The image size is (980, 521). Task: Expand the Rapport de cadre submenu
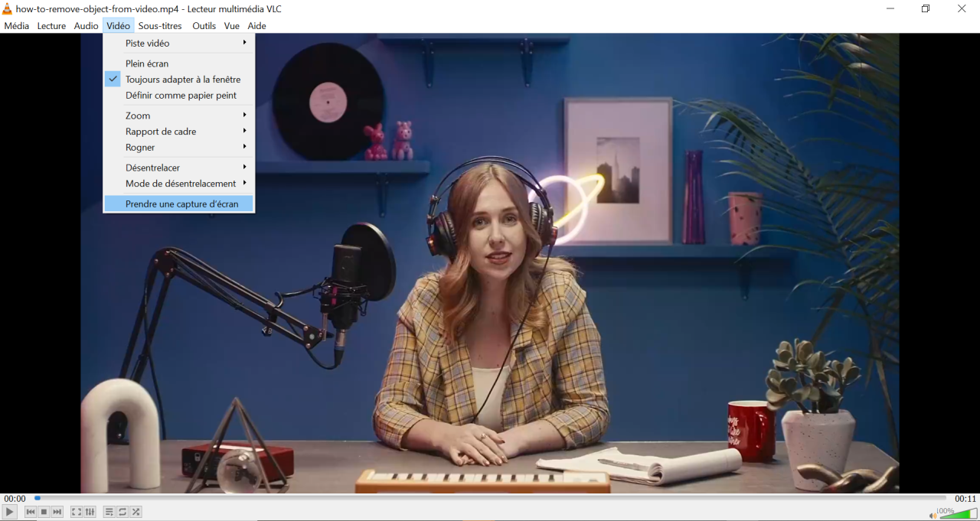click(178, 132)
